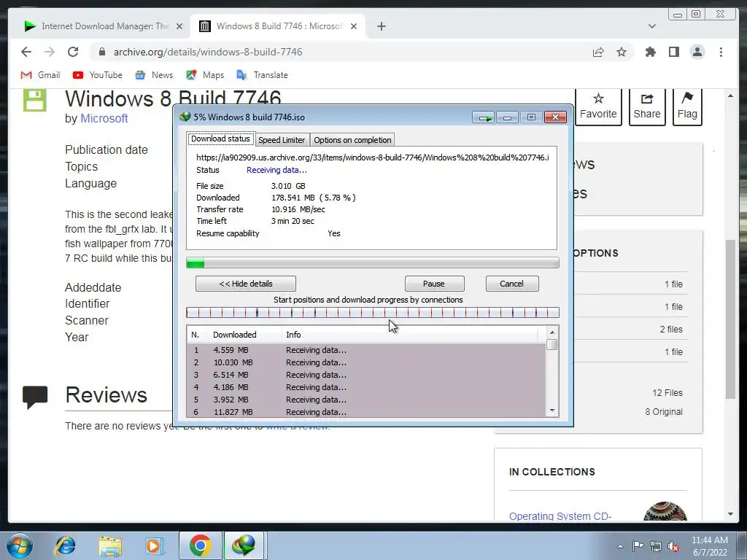Click the connections list scroll up arrow
Image resolution: width=747 pixels, height=560 pixels.
pyautogui.click(x=552, y=332)
